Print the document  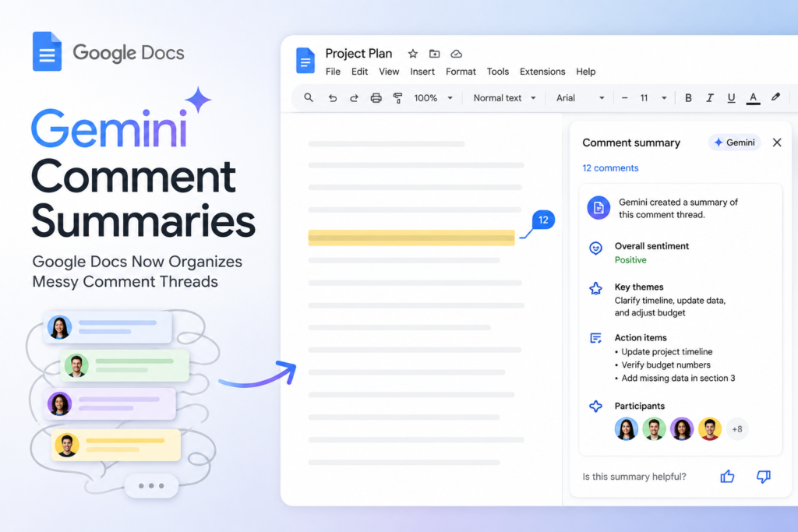point(376,98)
